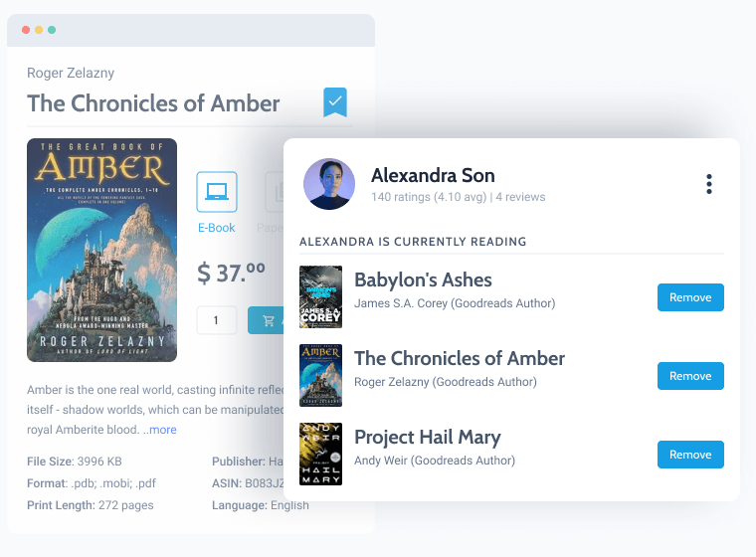Click Alexandra Son's profile avatar

(x=329, y=184)
